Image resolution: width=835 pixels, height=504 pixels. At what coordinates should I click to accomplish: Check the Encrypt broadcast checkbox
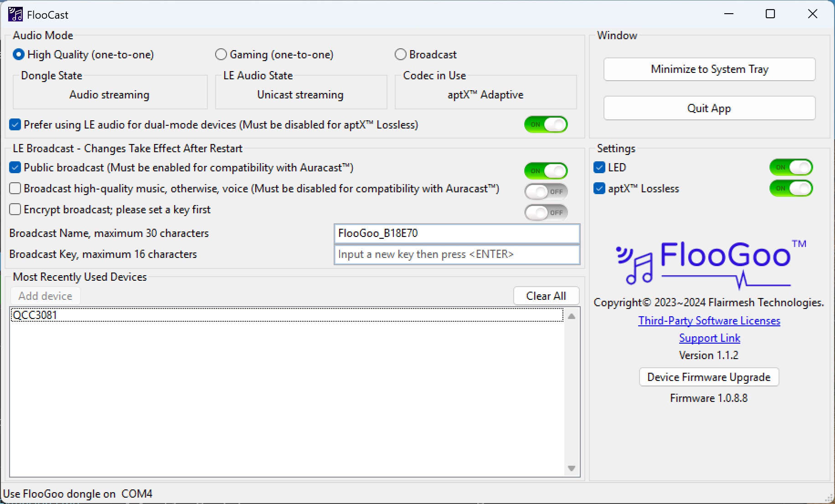(15, 210)
